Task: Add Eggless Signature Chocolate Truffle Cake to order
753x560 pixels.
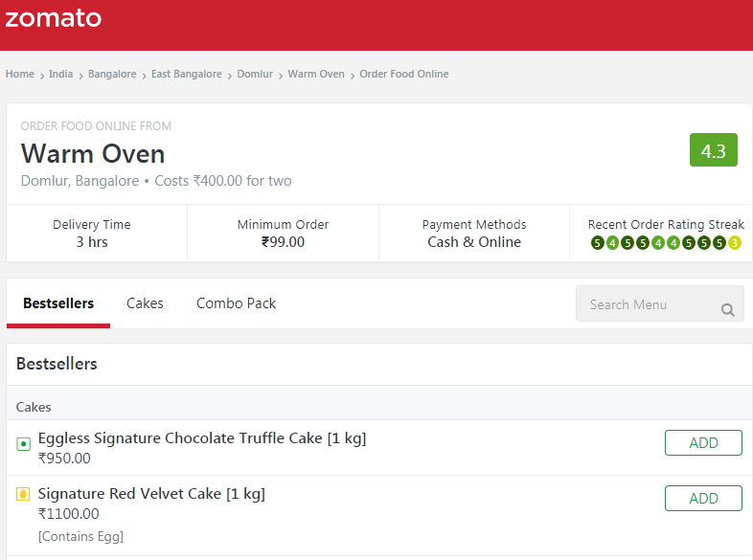Action: point(703,442)
